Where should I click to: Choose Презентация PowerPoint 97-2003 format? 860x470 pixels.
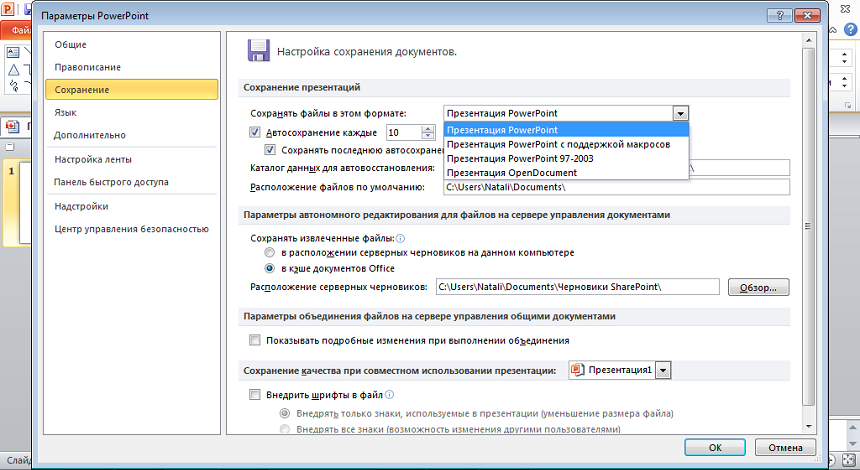tap(566, 158)
